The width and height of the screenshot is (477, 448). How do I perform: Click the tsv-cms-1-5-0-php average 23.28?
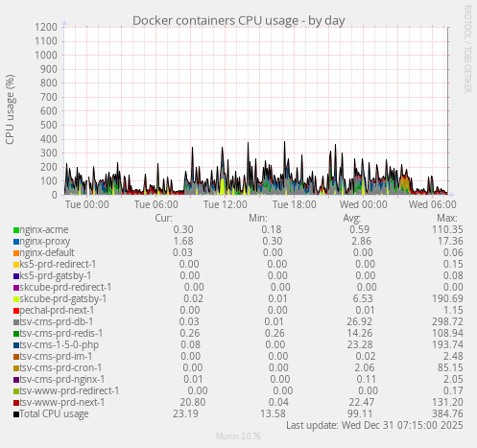pyautogui.click(x=360, y=344)
